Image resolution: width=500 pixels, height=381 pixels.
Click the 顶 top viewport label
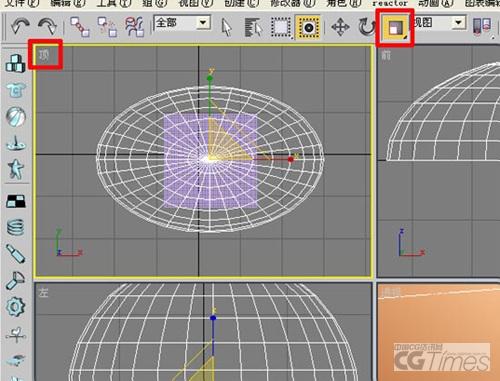[x=44, y=55]
